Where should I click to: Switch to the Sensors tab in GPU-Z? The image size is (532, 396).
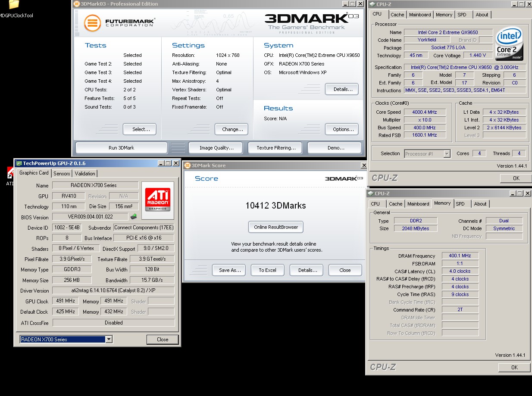coord(62,174)
